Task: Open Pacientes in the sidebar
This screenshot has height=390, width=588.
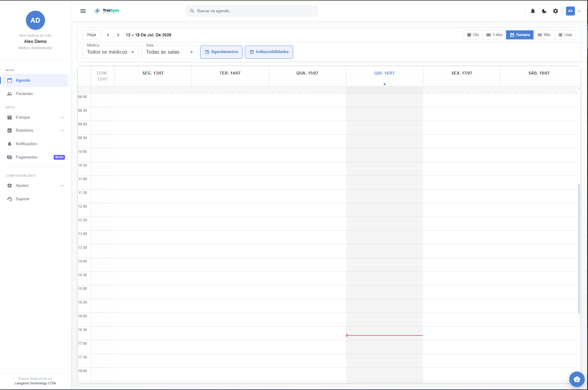Action: [35, 94]
